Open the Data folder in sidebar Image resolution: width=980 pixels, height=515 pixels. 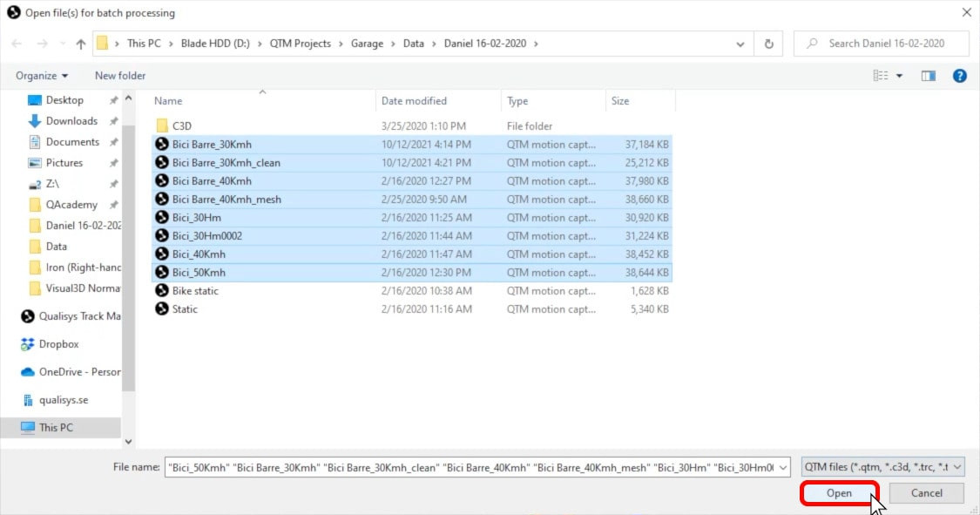(48, 247)
